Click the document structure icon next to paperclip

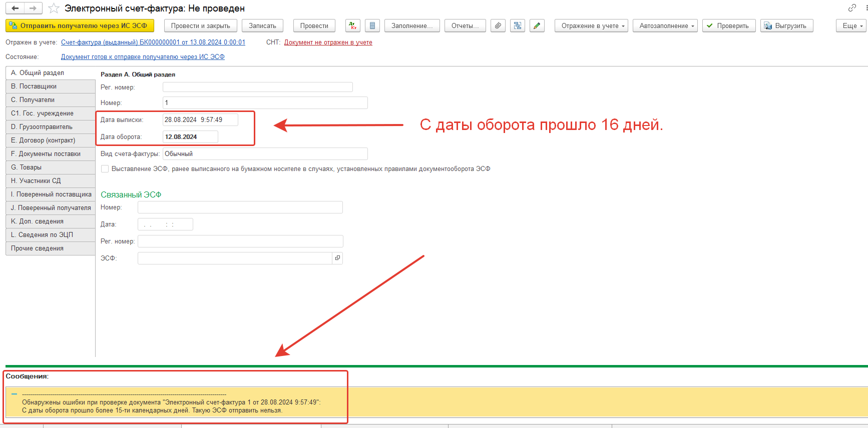coord(517,25)
